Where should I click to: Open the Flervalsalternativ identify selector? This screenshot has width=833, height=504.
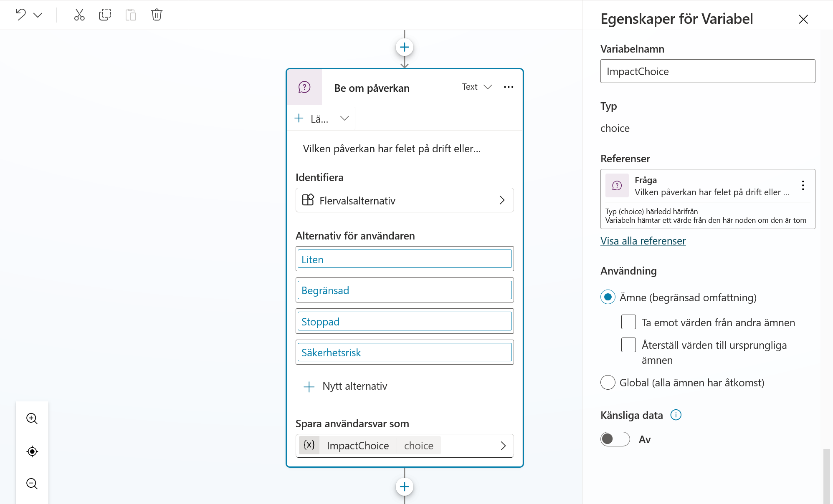405,200
